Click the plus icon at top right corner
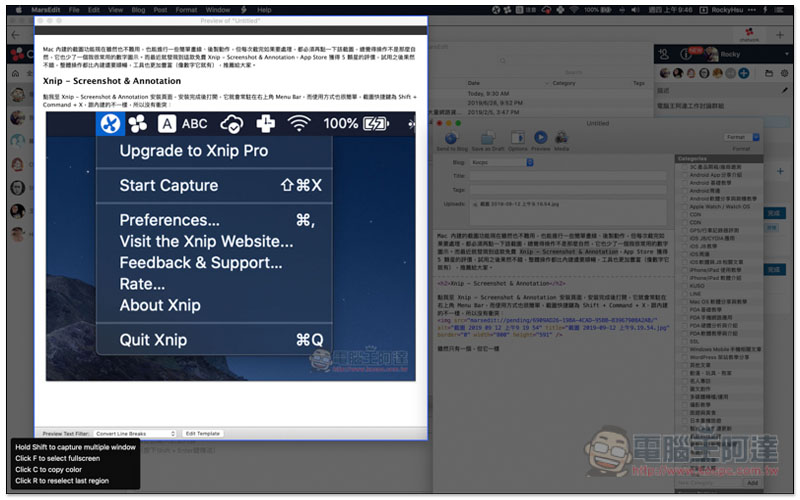This screenshot has width=800, height=500. pos(780,35)
